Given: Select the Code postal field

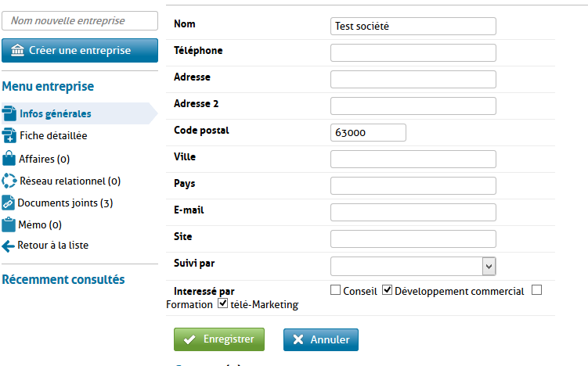Looking at the screenshot, I should pyautogui.click(x=368, y=132).
